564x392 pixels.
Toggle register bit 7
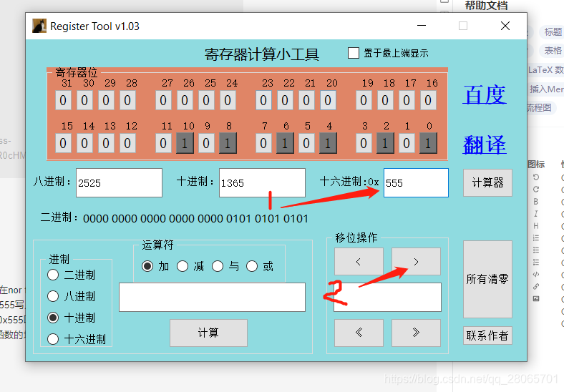(263, 143)
